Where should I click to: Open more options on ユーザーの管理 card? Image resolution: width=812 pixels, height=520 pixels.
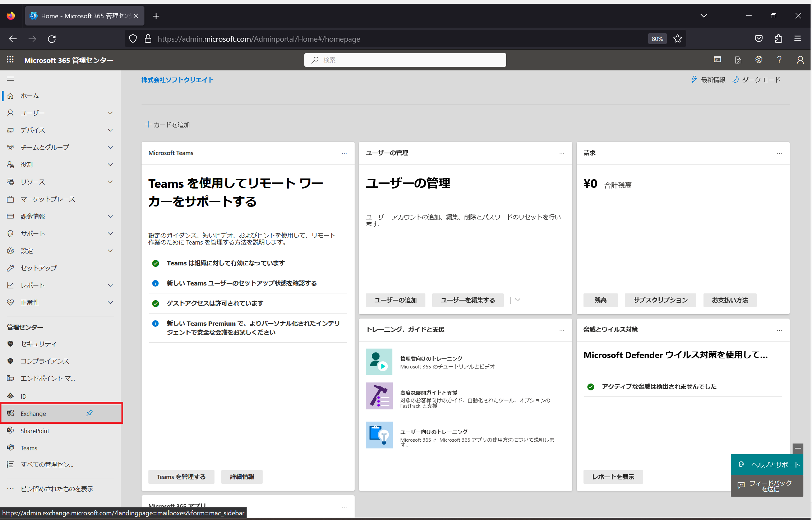coord(562,154)
